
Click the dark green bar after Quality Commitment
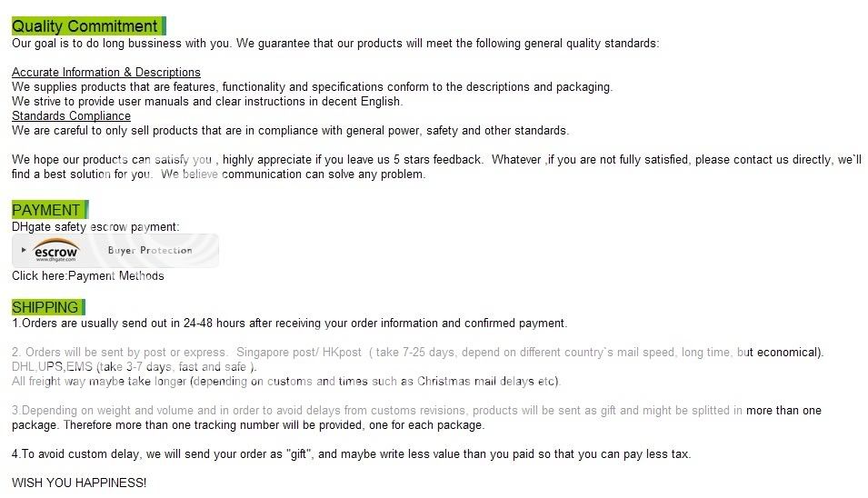[164, 26]
